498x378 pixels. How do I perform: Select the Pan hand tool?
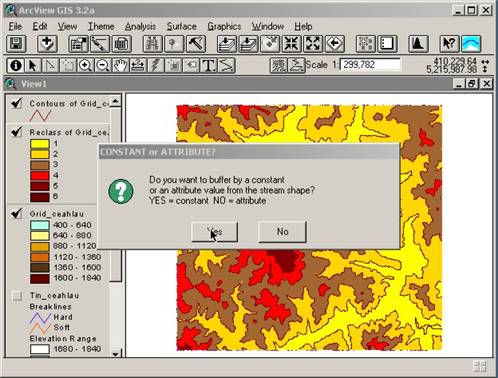[x=120, y=65]
